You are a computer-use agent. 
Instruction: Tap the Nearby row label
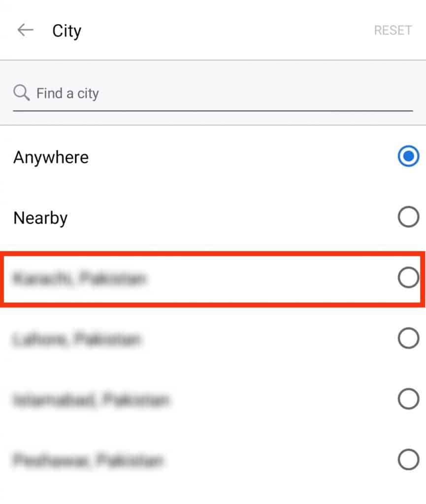[40, 217]
